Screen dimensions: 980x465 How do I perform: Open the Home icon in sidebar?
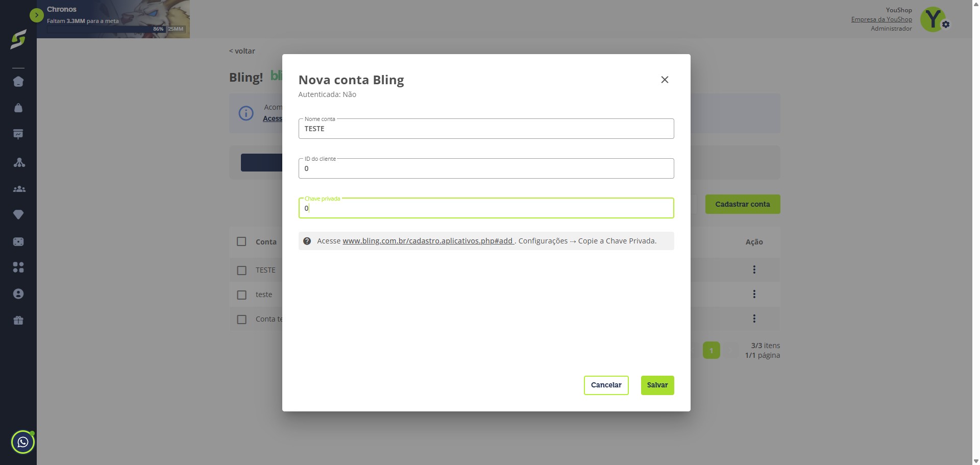(18, 82)
